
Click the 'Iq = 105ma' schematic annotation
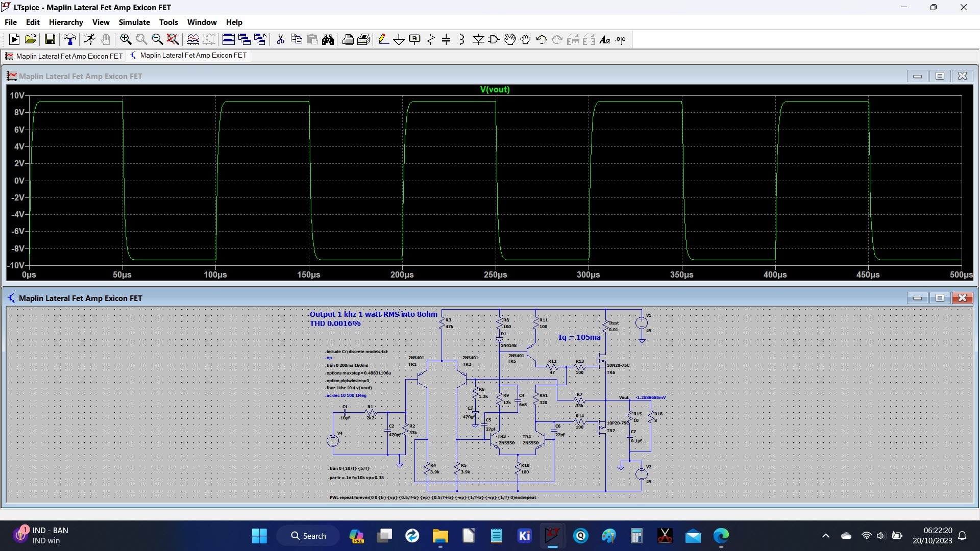point(579,337)
